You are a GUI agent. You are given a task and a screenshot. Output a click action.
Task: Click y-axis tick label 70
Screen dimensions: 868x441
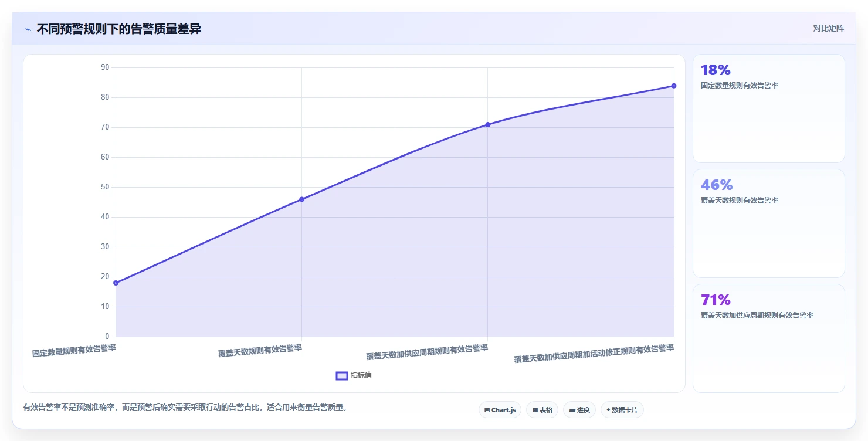pyautogui.click(x=105, y=127)
